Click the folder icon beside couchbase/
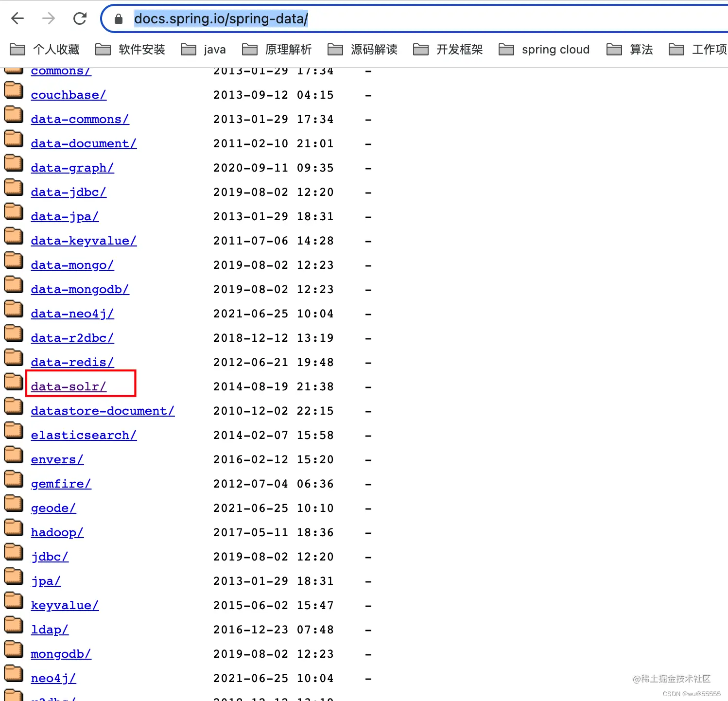Viewport: 728px width, 701px height. pos(14,90)
